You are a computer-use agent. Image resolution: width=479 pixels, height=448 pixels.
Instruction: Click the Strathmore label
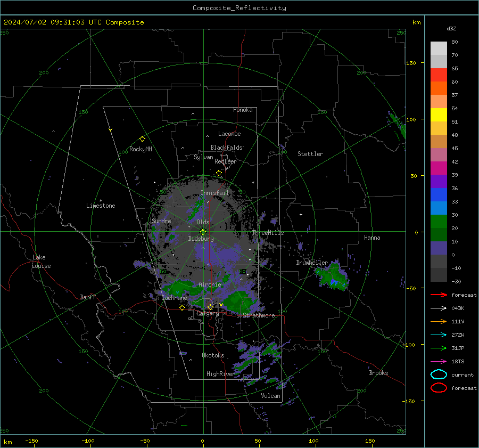259,315
